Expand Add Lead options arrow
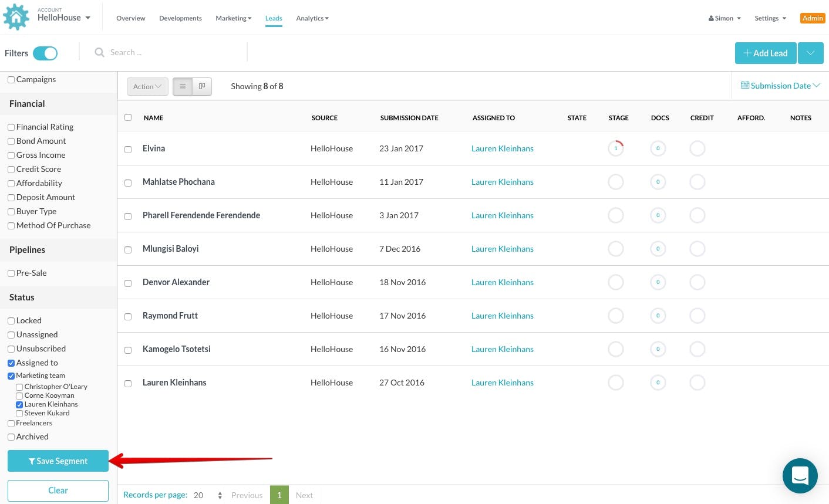Screen dimensions: 829x504 (x=810, y=53)
